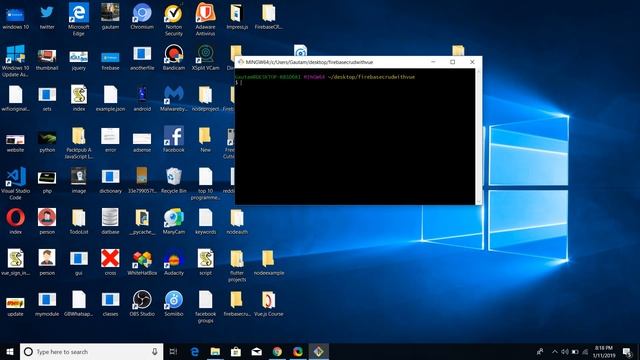Open Task View from the taskbar
640x360 pixels.
tap(173, 351)
